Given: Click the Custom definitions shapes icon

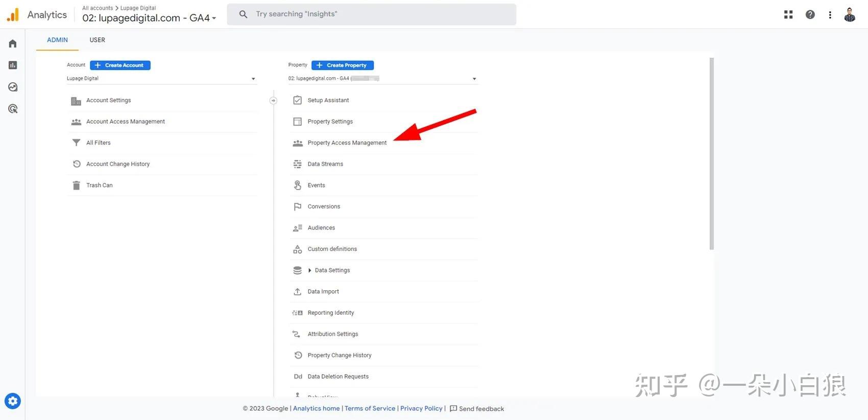Looking at the screenshot, I should point(298,249).
